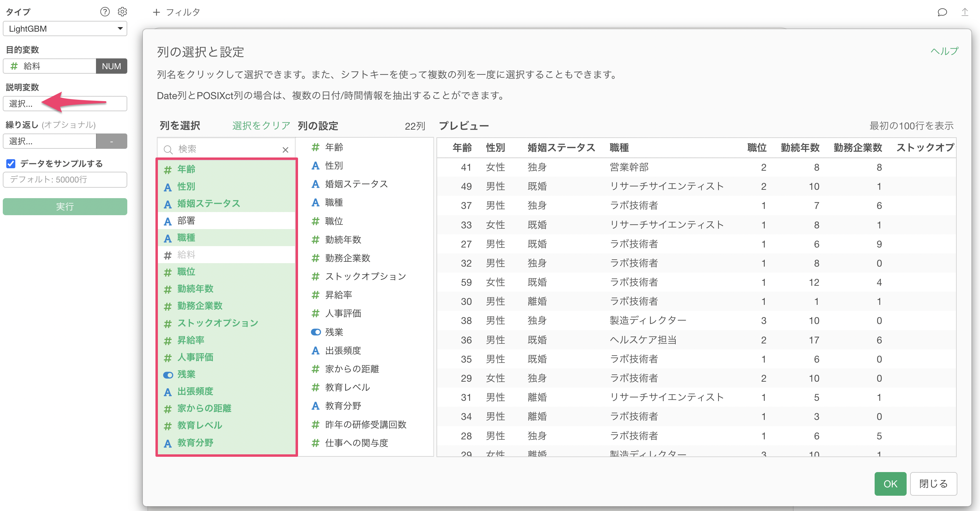Click the help question mark icon
This screenshot has height=511, width=980.
coord(105,12)
